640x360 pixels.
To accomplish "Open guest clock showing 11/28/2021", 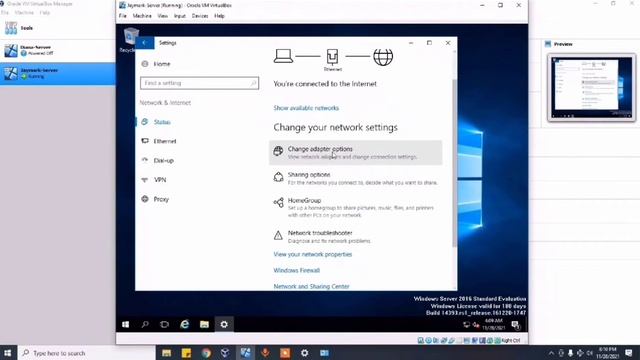I will coord(494,324).
